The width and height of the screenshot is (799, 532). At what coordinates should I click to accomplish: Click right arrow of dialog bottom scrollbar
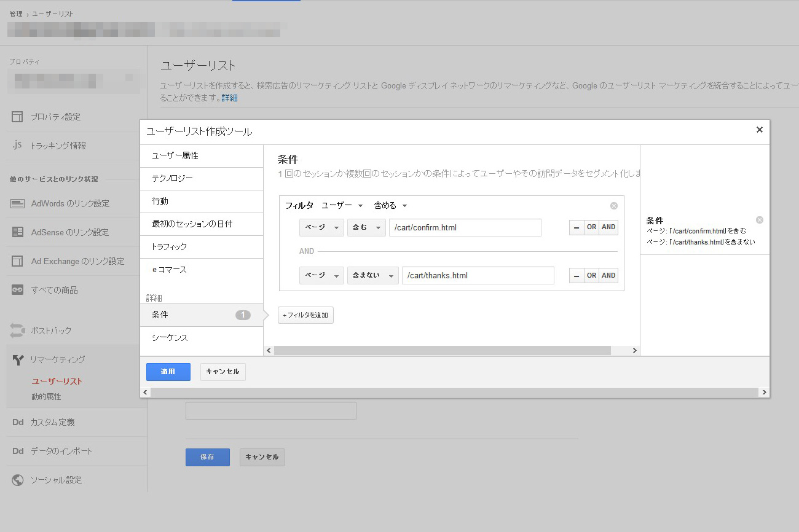(x=765, y=392)
